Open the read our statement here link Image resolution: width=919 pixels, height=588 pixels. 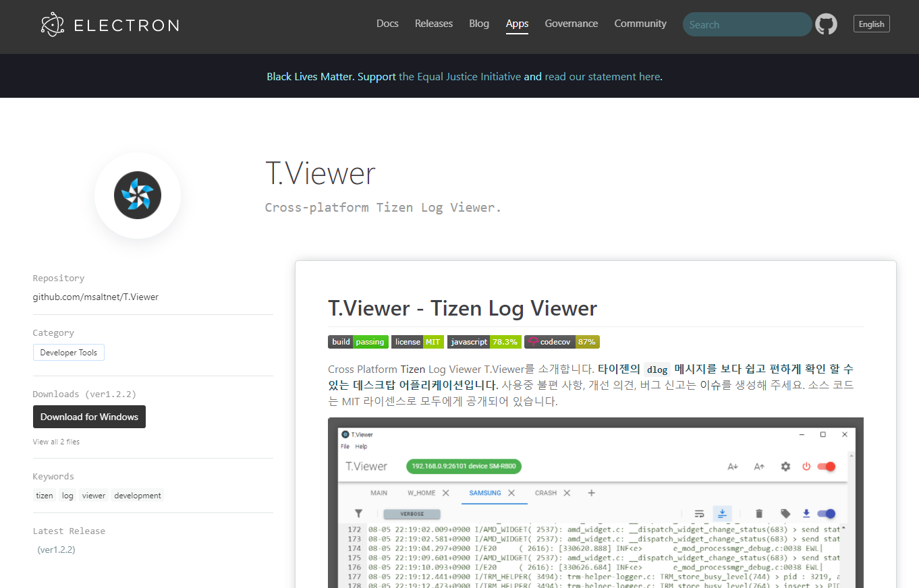[603, 77]
